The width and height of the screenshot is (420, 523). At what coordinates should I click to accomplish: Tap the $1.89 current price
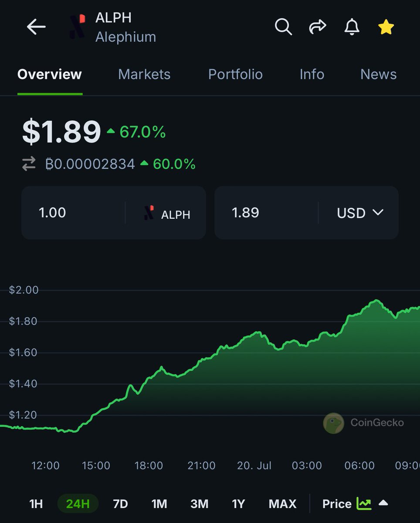[61, 132]
